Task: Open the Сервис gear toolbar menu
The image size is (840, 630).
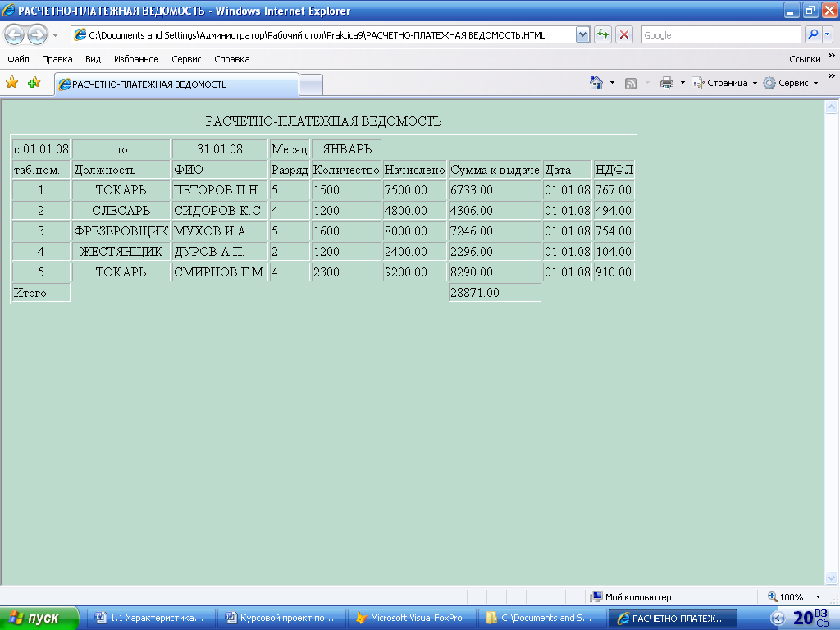Action: pos(791,83)
